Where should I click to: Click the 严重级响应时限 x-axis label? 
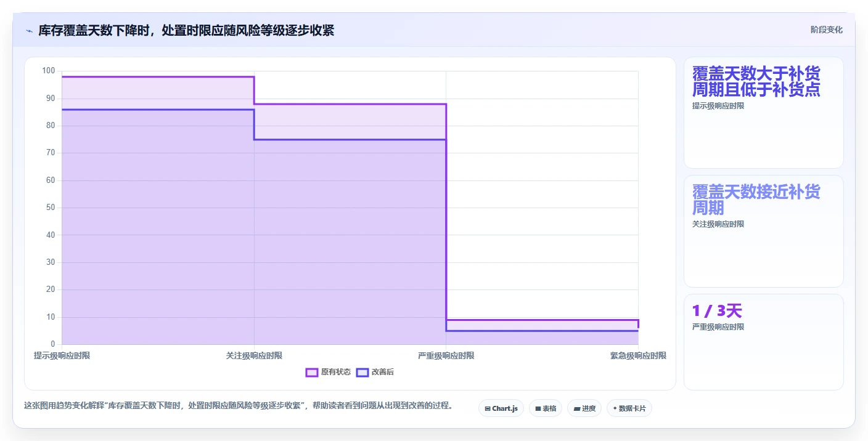446,356
